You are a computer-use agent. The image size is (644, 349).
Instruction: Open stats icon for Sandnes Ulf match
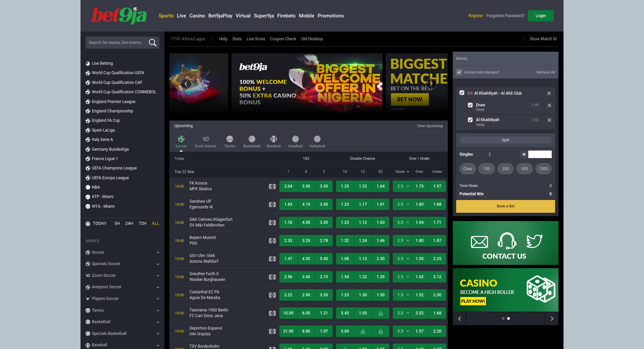[272, 204]
